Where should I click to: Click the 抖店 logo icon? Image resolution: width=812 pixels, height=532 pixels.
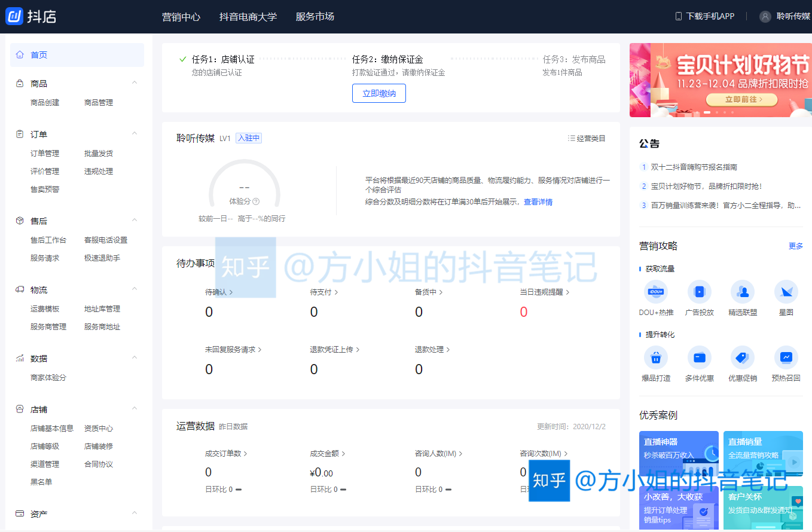coord(14,16)
